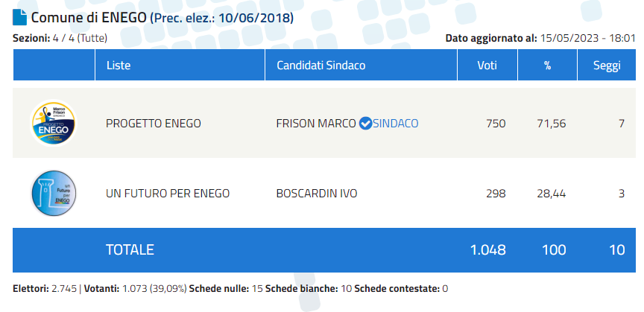The height and width of the screenshot is (312, 644).
Task: Open the Progetto Enego list logo
Action: click(54, 123)
